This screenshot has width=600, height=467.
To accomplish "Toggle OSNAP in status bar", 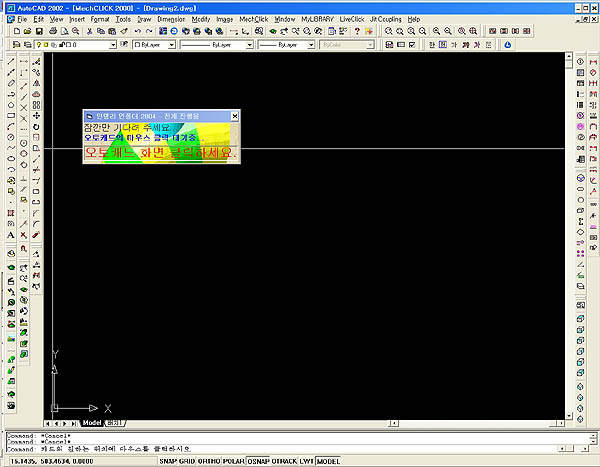I will pyautogui.click(x=258, y=461).
